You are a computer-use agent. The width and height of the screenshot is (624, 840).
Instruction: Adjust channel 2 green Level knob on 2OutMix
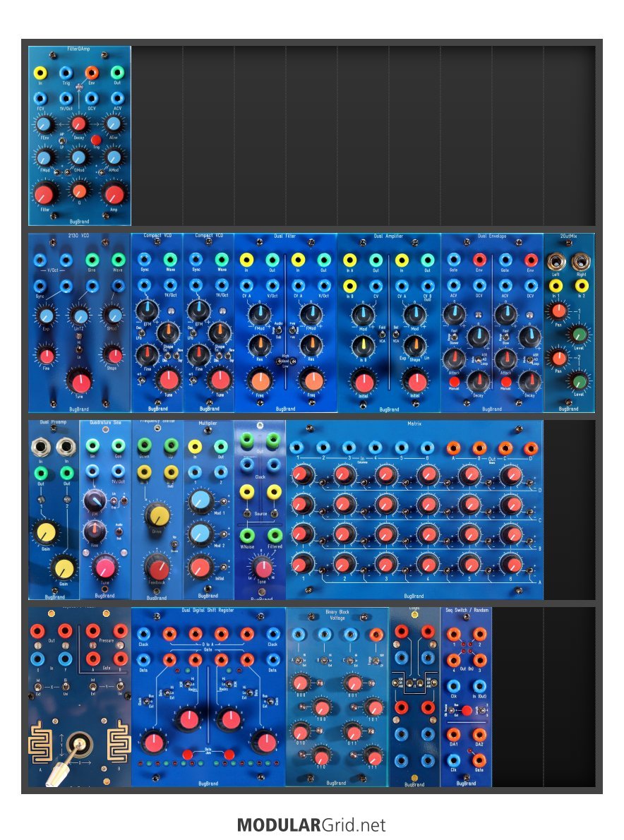579,382
